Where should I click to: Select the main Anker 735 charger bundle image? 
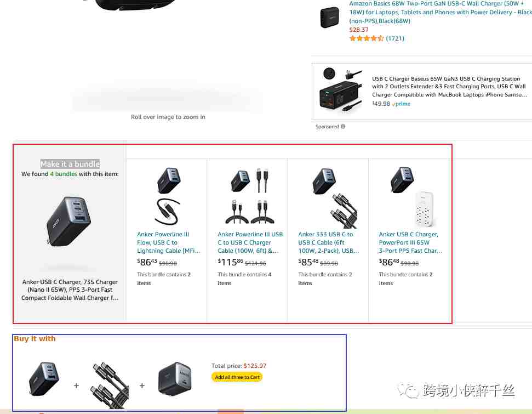[x=69, y=220]
